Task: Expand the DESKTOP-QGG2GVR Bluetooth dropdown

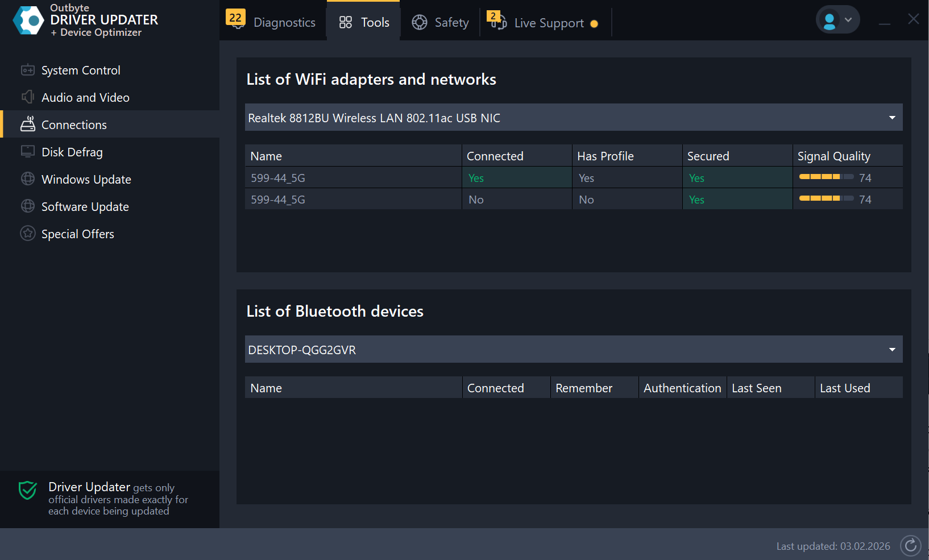Action: 891,350
